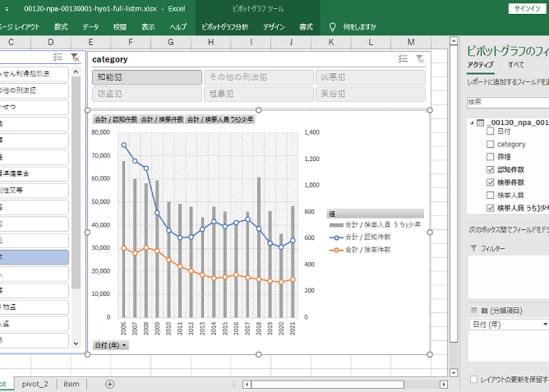This screenshot has width=549, height=392.
Task: Switch to the pivot_2 sheet tab
Action: tap(35, 384)
